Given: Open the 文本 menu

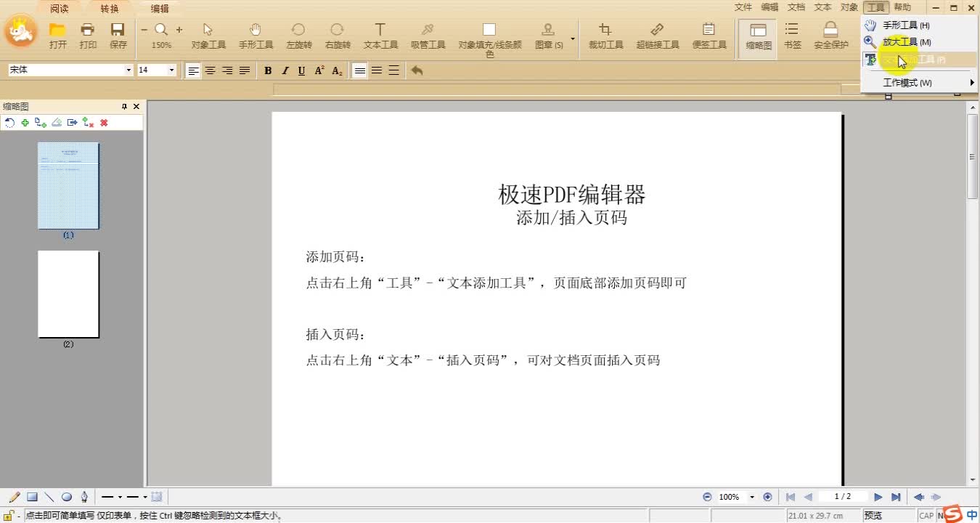Looking at the screenshot, I should click(822, 7).
